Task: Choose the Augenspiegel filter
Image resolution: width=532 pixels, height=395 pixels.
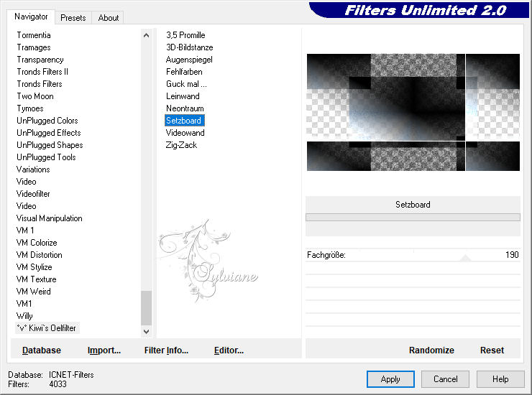Action: (x=189, y=60)
